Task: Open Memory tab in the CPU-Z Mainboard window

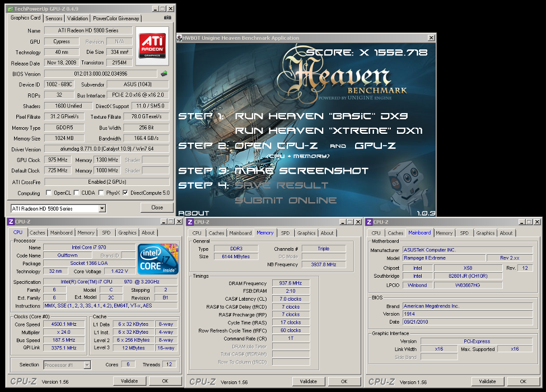Action: [444, 234]
